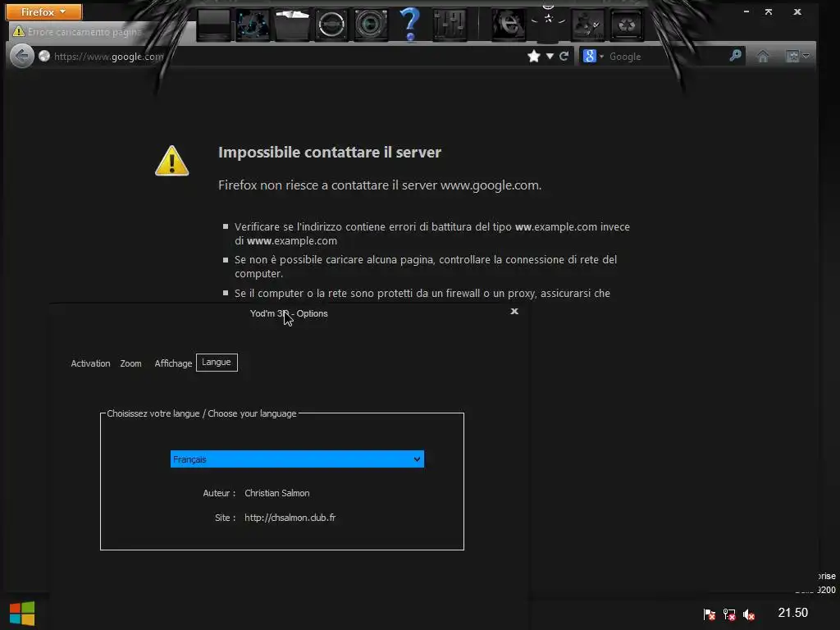Launch the round speaker dock icon

(331, 25)
